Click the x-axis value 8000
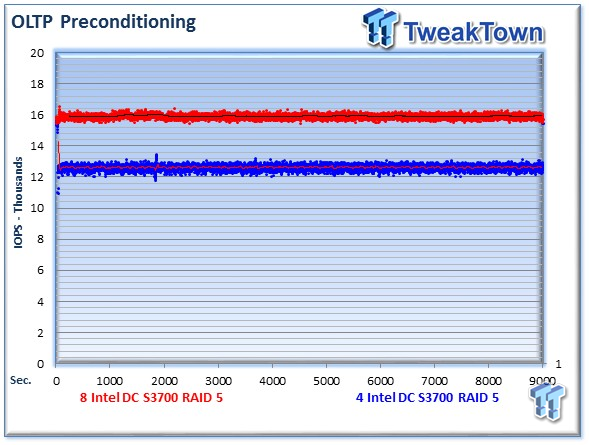589x445 pixels. click(x=488, y=381)
